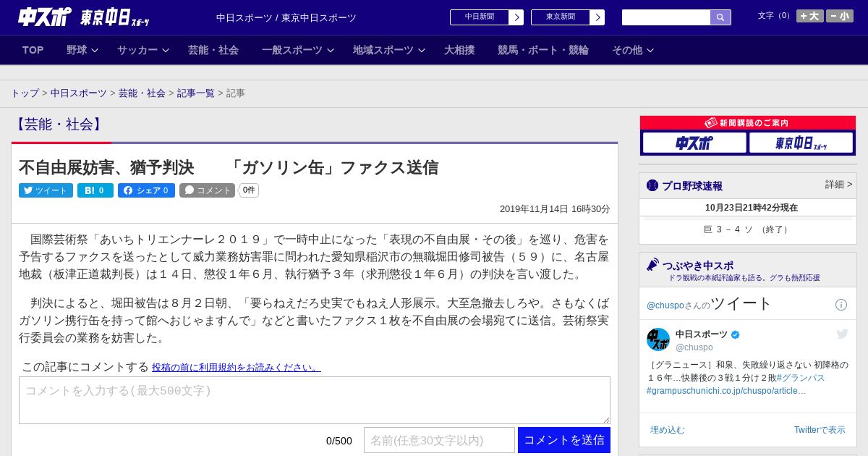Viewport: 868px width, 456px height.
Task: Expand the 地域スポーツ navigation menu
Action: [x=388, y=50]
